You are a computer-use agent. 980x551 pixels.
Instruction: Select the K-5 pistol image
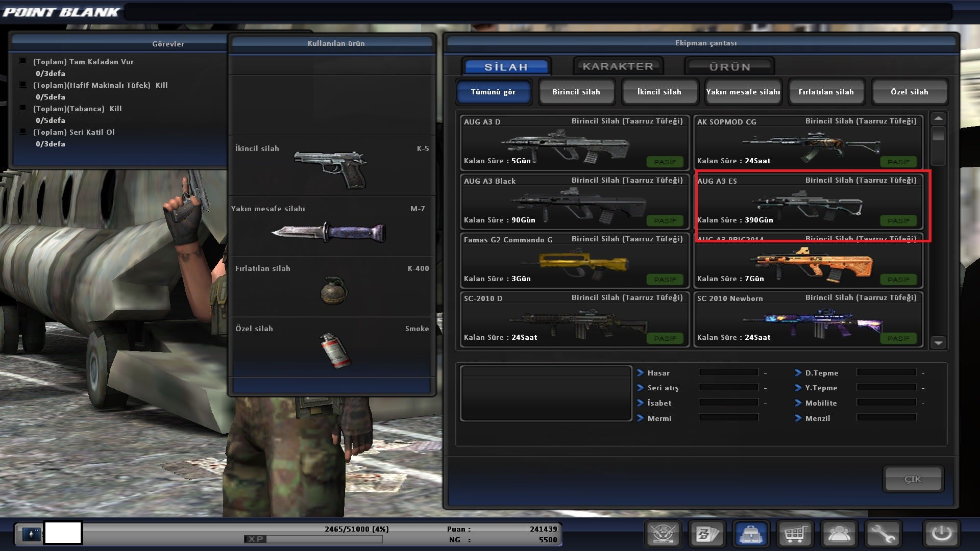tap(331, 169)
